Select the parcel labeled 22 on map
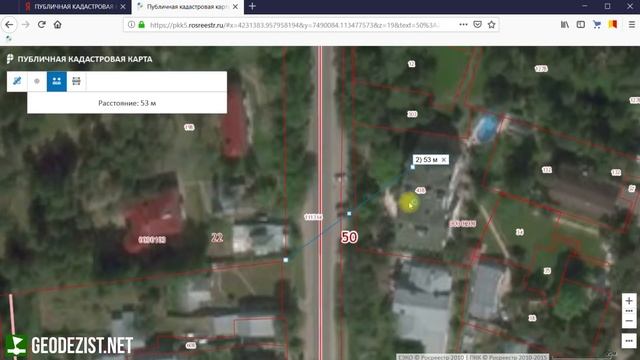Screen dimensions: 640x360 217,238
